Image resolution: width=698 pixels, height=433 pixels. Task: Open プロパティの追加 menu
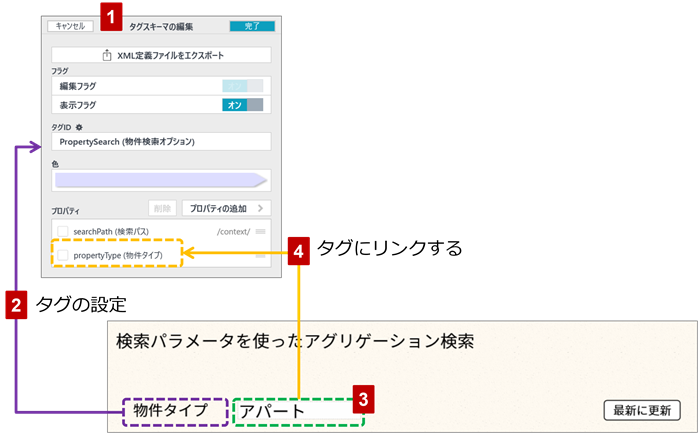point(227,208)
